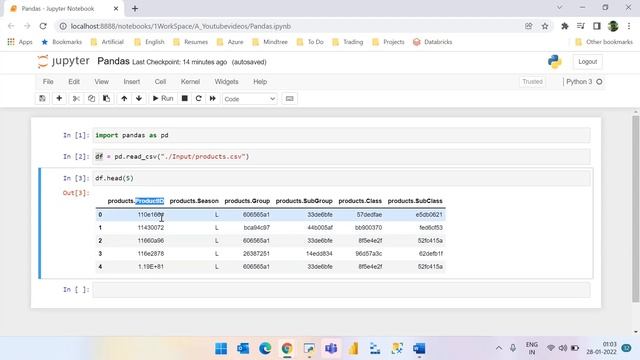Paste cells below icon in toolbar

pos(107,98)
